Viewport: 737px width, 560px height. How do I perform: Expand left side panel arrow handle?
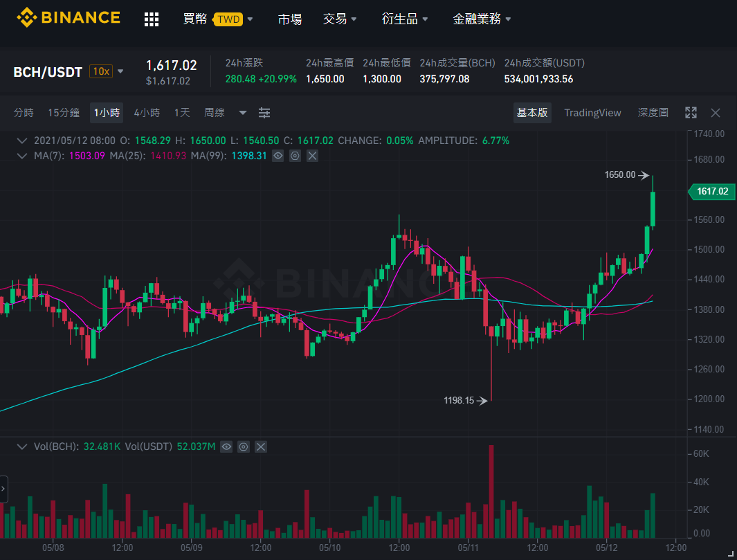(x=3, y=489)
